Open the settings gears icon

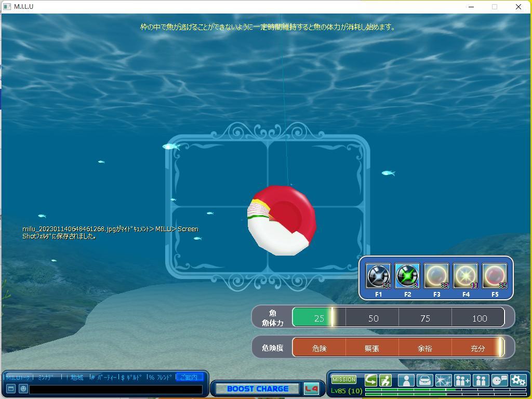tap(518, 380)
